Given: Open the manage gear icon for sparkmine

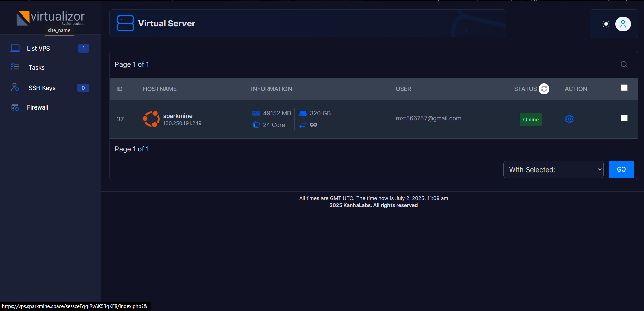Looking at the screenshot, I should tap(569, 119).
